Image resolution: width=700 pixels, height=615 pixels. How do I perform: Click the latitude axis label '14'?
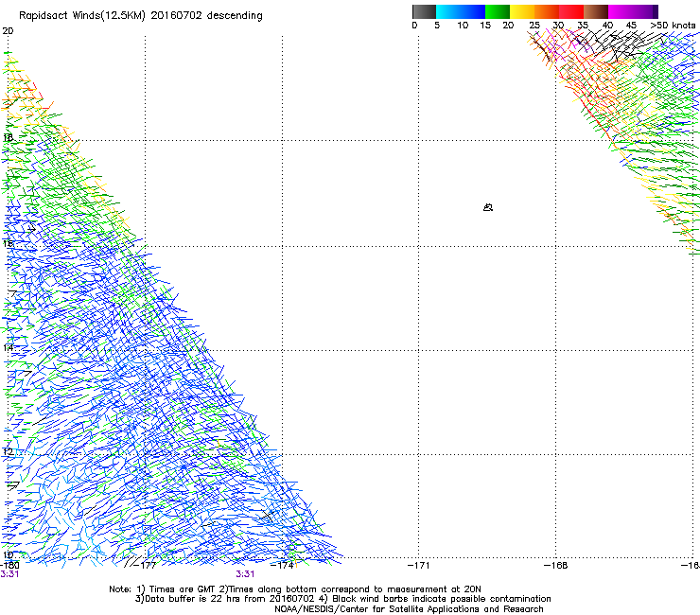[x=8, y=347]
